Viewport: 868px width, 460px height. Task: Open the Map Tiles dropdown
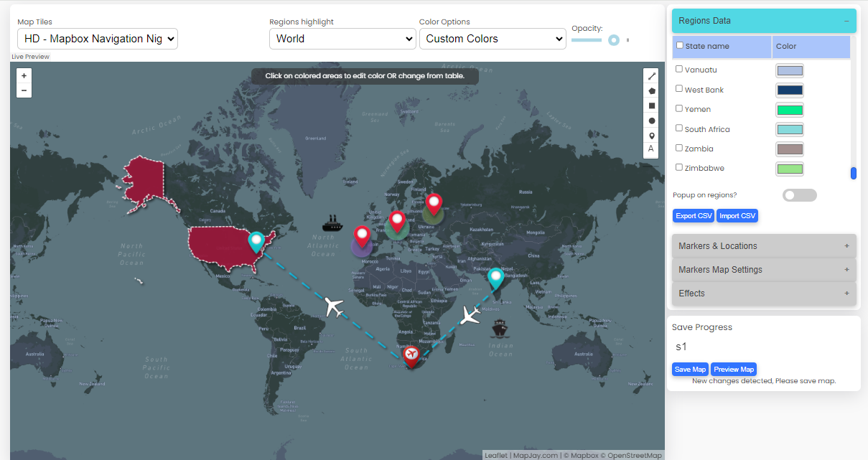point(98,39)
